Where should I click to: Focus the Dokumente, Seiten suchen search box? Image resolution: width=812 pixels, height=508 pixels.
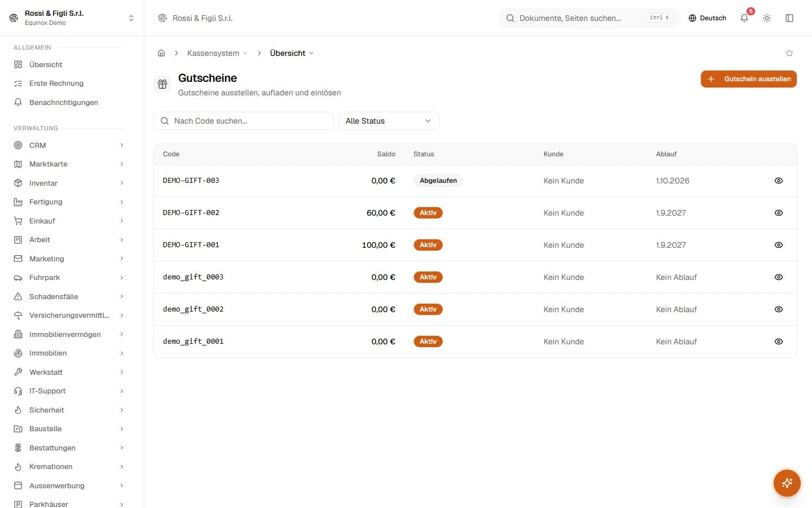click(589, 18)
